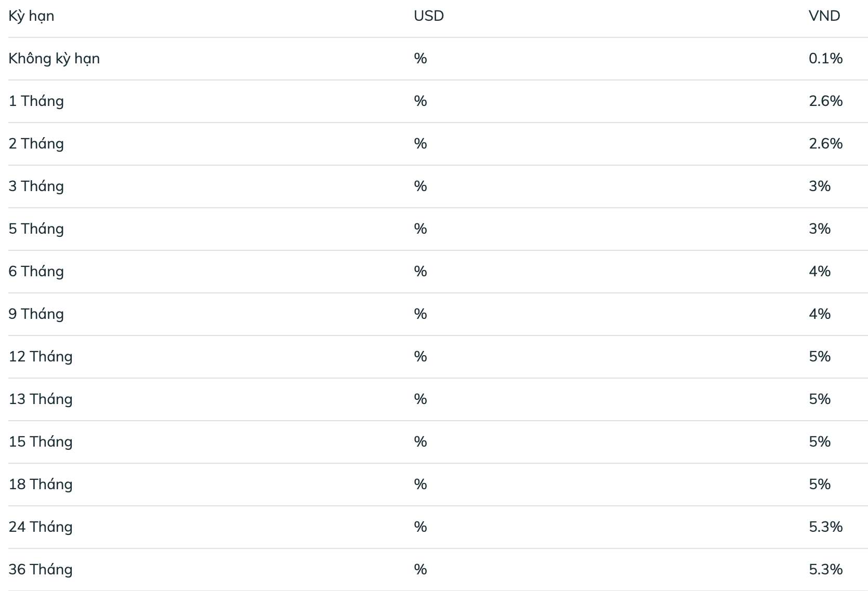Screen dimensions: 868x591
Task: Click the VND rate for 24 Tháng
Action: coord(825,527)
